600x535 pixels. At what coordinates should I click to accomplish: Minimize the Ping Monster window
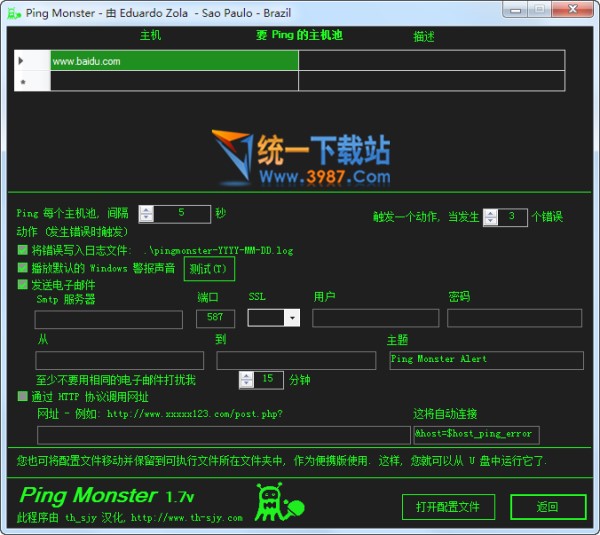[x=515, y=10]
